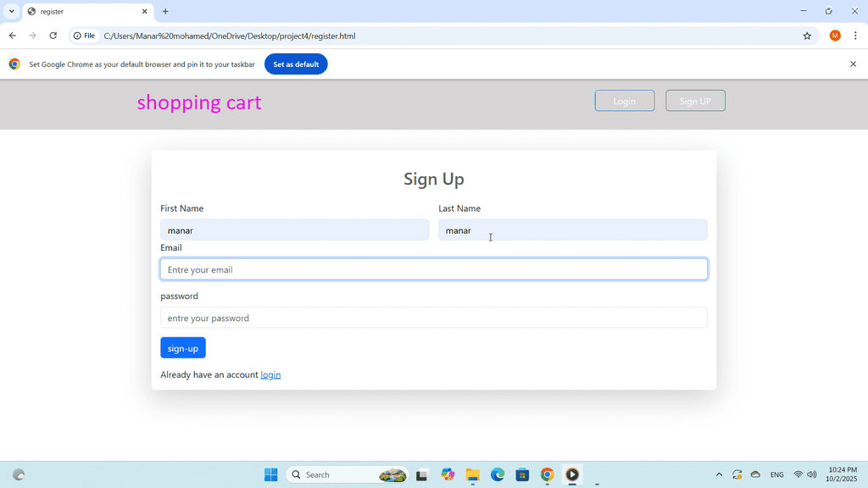868x488 pixels.
Task: Open network Wi-Fi settings in tray
Action: (x=798, y=474)
